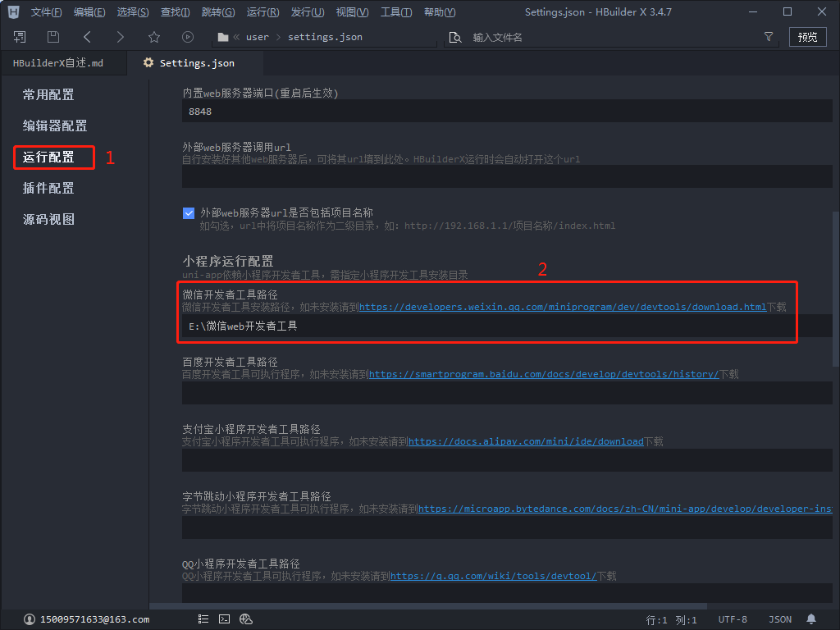
Task: Select 常用配置 in the sidebar
Action: coord(48,95)
